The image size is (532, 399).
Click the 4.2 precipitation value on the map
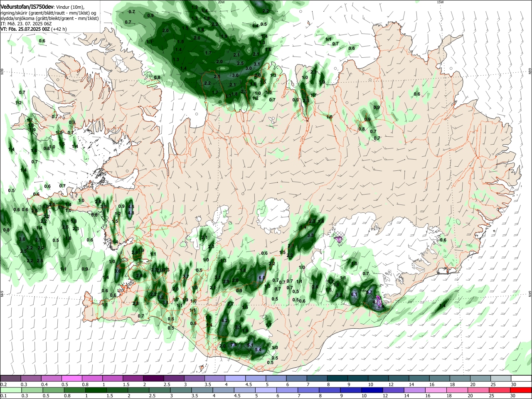[x=225, y=320]
